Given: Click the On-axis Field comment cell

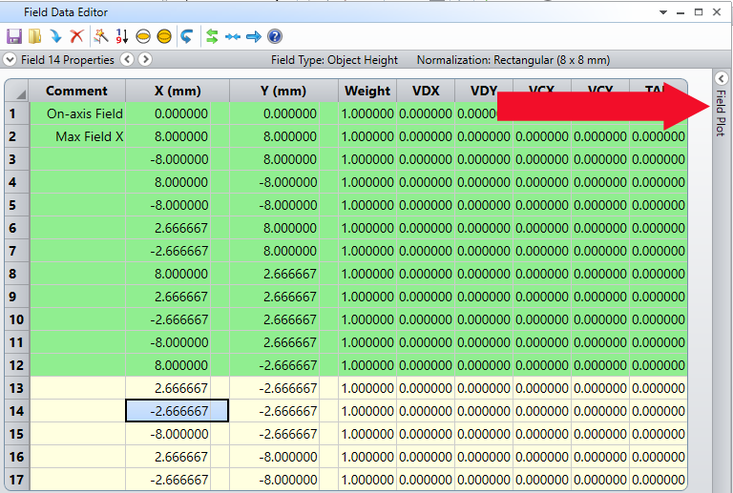Looking at the screenshot, I should click(84, 114).
